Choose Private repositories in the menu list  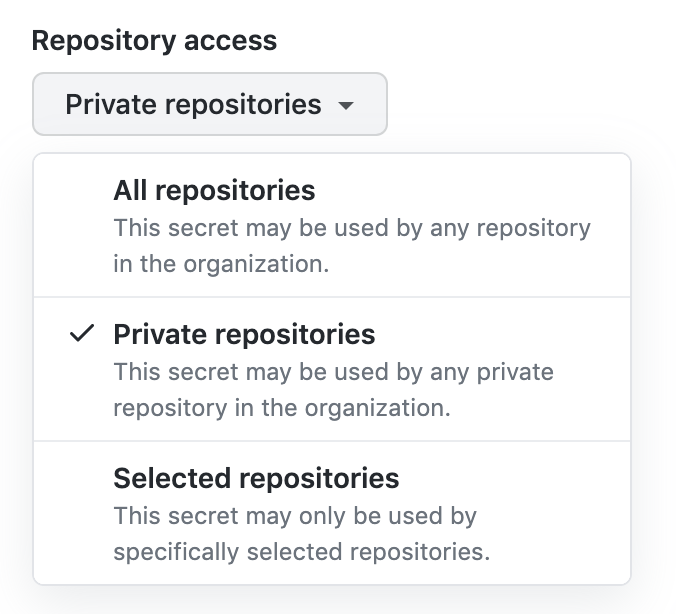coord(332,369)
